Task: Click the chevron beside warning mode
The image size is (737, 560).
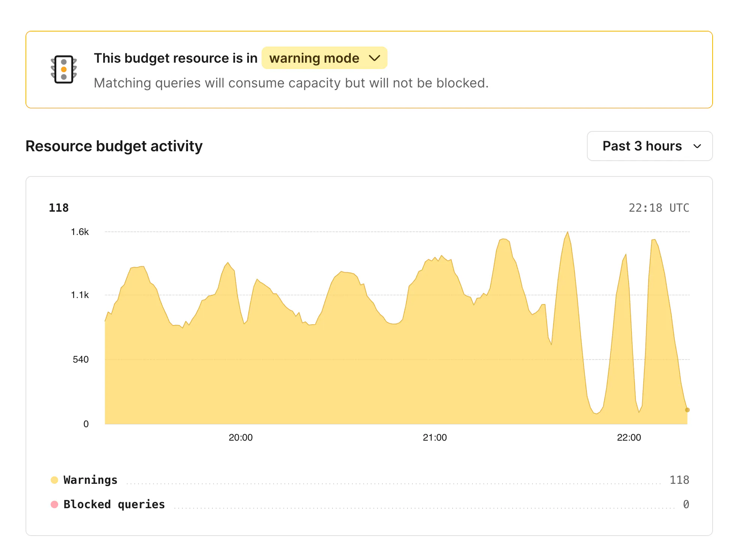Action: pyautogui.click(x=375, y=58)
